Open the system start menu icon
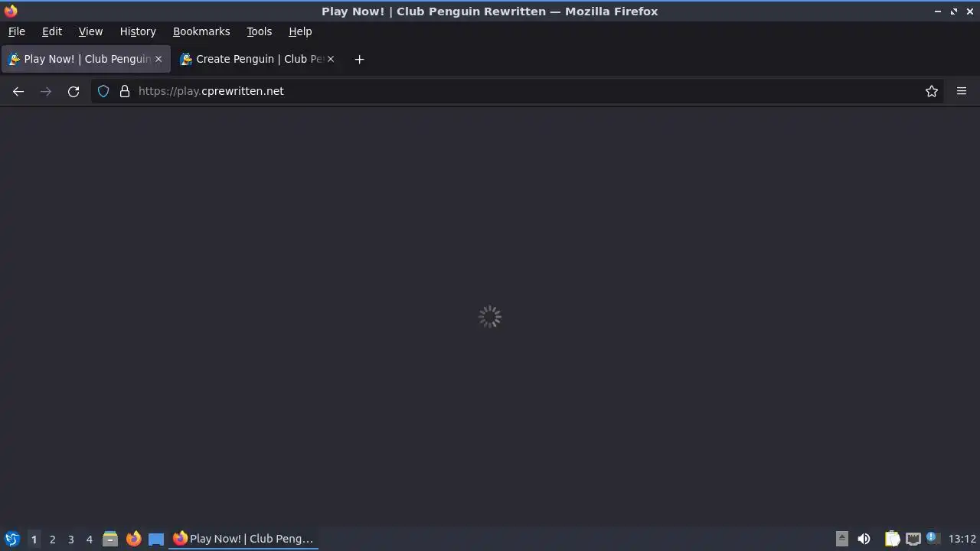Screen dimensions: 980x551 [12, 539]
